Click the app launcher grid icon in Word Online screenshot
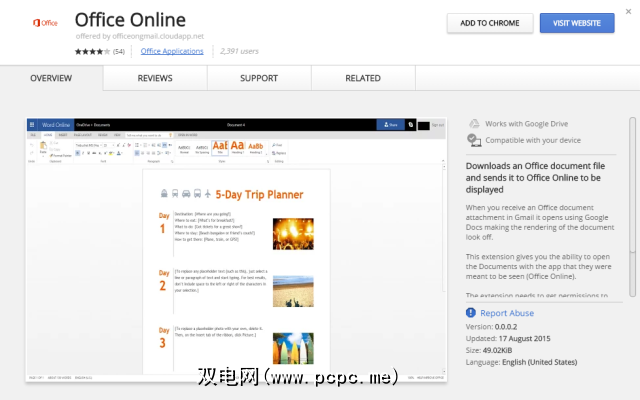 [32, 124]
